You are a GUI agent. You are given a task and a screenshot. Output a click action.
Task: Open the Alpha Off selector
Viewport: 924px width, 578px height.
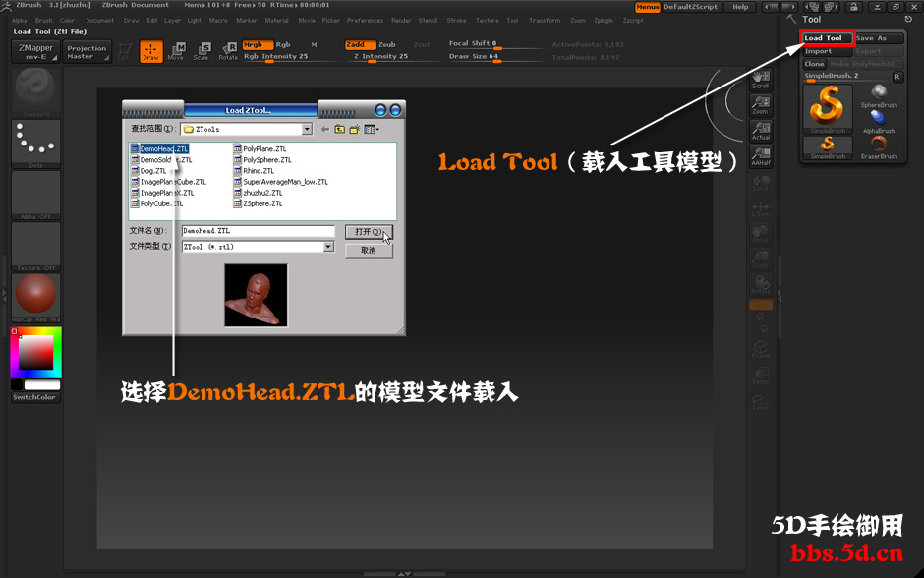[x=36, y=195]
